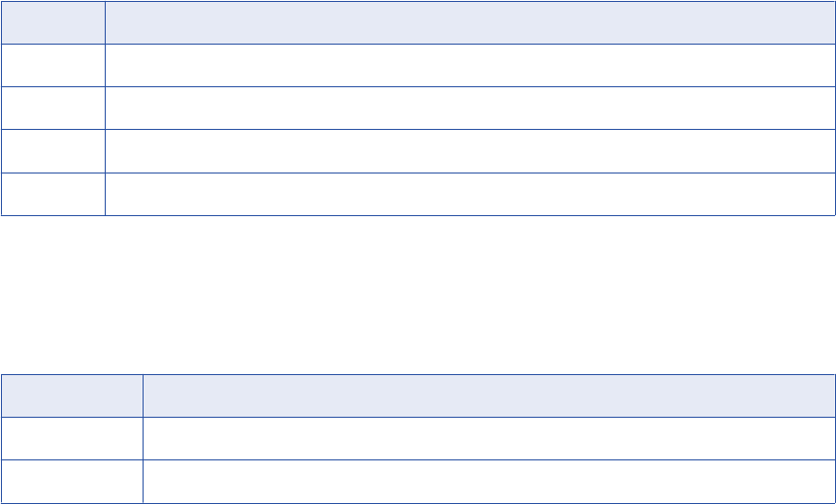Click the lower table header's column divider
The height and width of the screenshot is (504, 836).
point(144,395)
